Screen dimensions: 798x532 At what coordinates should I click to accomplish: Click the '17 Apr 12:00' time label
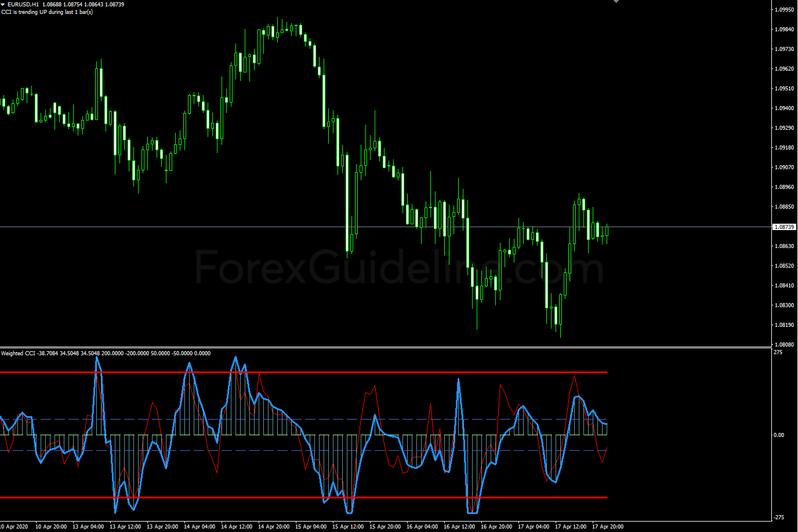tap(571, 527)
